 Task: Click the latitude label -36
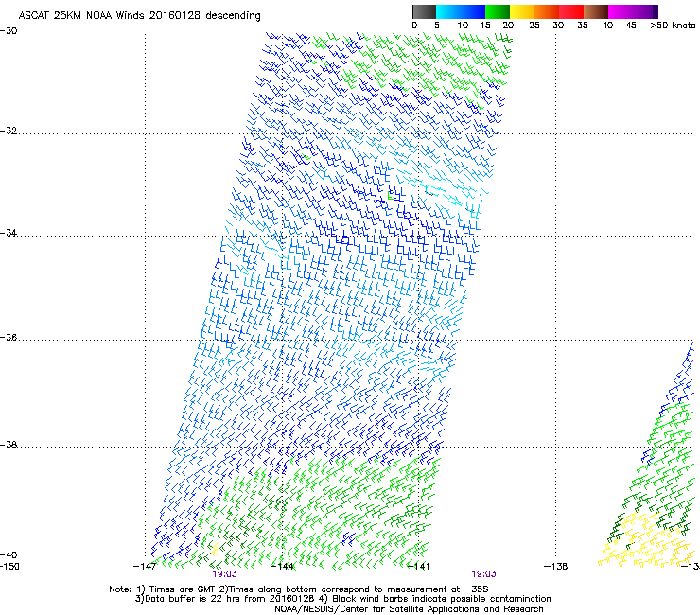(x=9, y=337)
